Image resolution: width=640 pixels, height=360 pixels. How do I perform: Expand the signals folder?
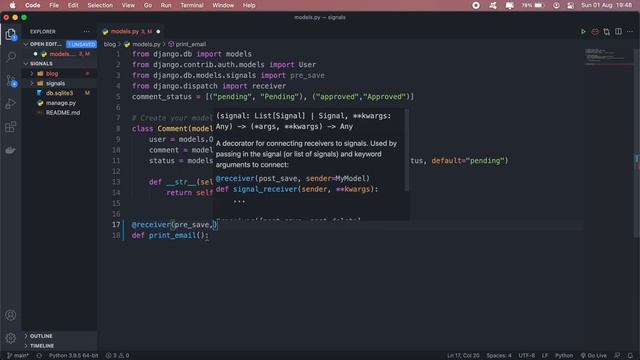click(56, 83)
